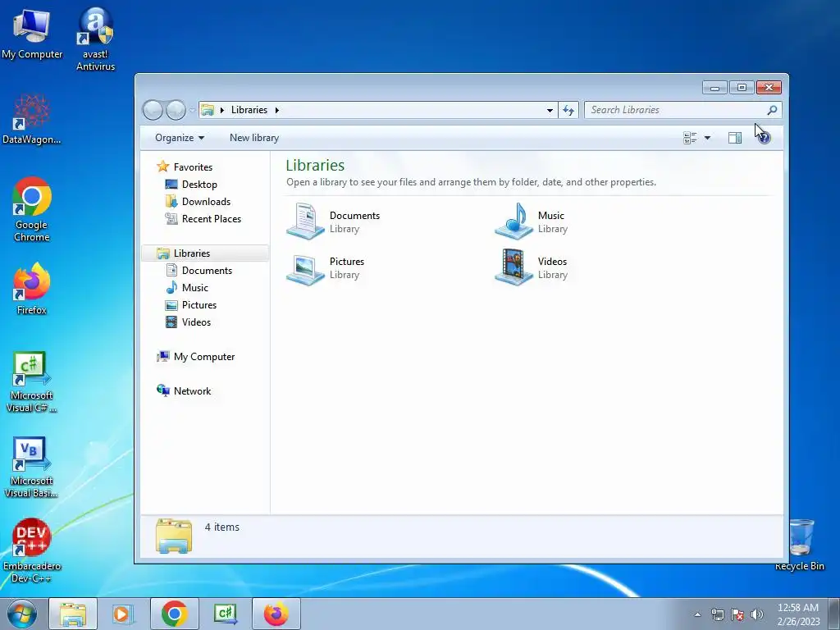
Task: Launch Visual C# from taskbar
Action: [225, 614]
